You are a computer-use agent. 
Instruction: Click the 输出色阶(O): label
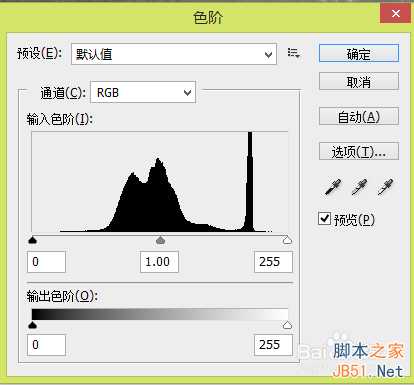pos(62,296)
